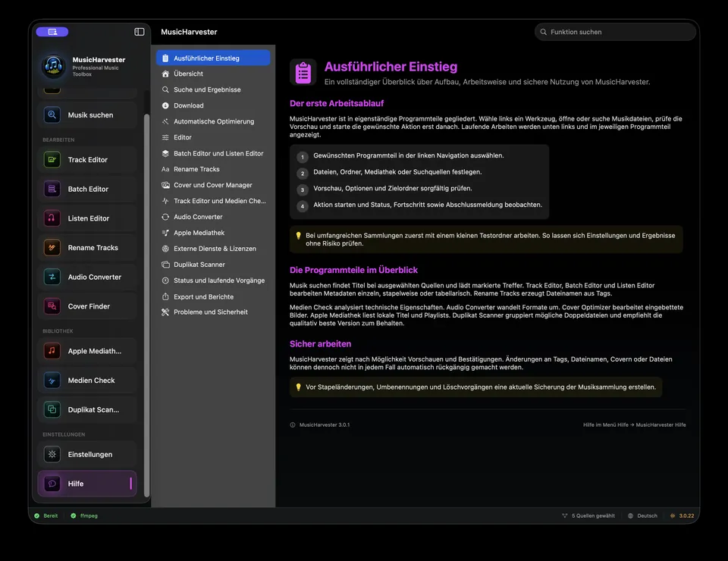Viewport: 728px width, 561px height.
Task: Click the MusicHarvester app logo
Action: (54, 66)
